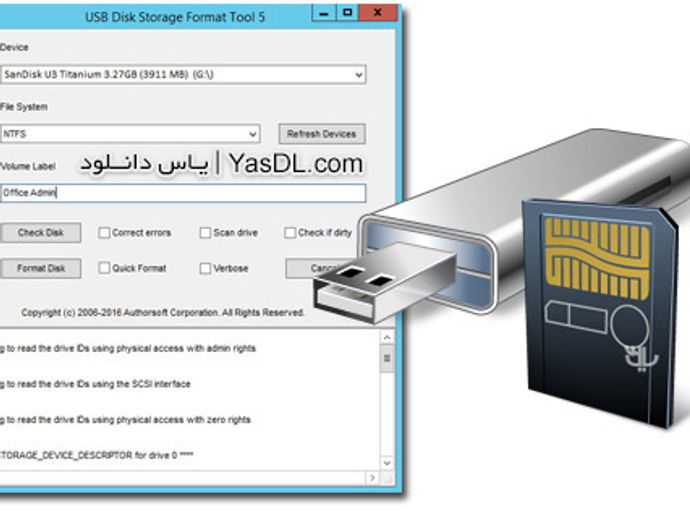Start formatting with Format Disk button
Image resolution: width=690 pixels, height=518 pixels.
point(40,268)
